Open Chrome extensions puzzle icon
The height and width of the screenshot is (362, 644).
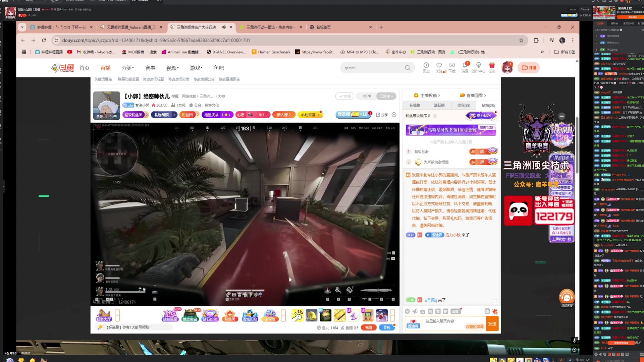(536, 40)
